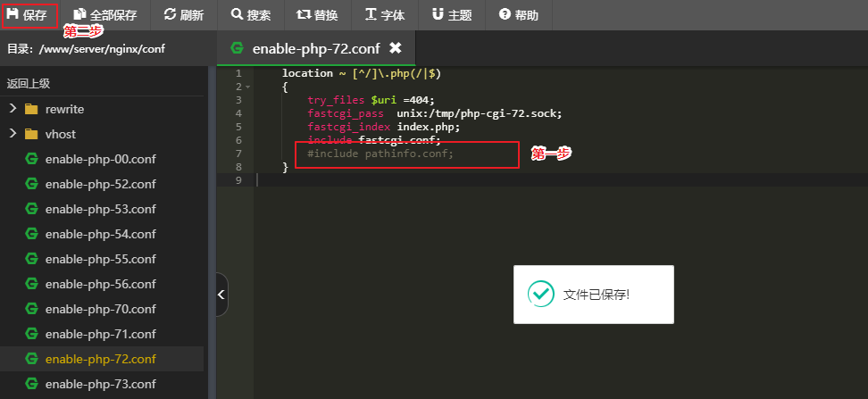Image resolution: width=868 pixels, height=399 pixels.
Task: Click file icon of enable-php-52.conf
Action: tap(31, 184)
